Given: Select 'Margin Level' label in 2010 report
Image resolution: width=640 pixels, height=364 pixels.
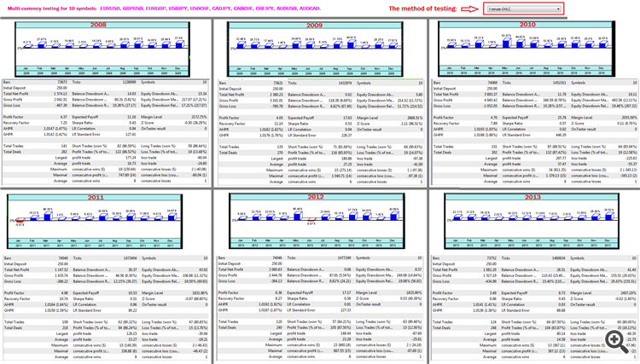Looking at the screenshot, I should 581,118.
